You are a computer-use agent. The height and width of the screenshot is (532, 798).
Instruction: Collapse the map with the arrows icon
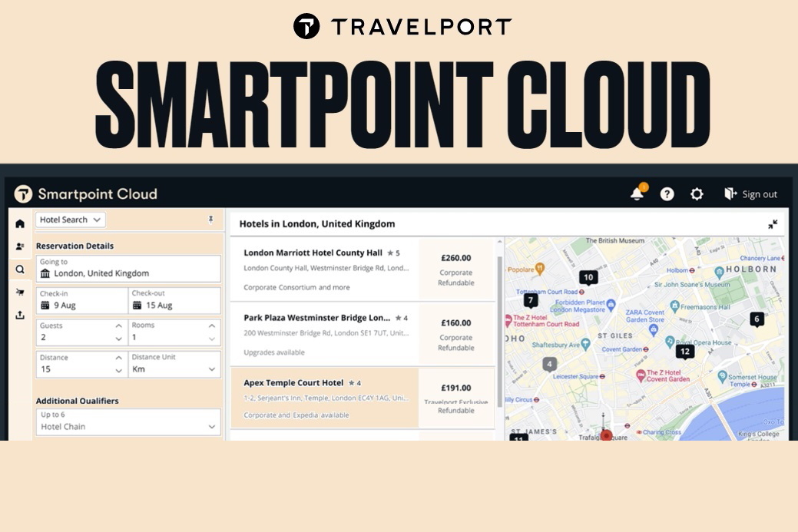coord(773,224)
